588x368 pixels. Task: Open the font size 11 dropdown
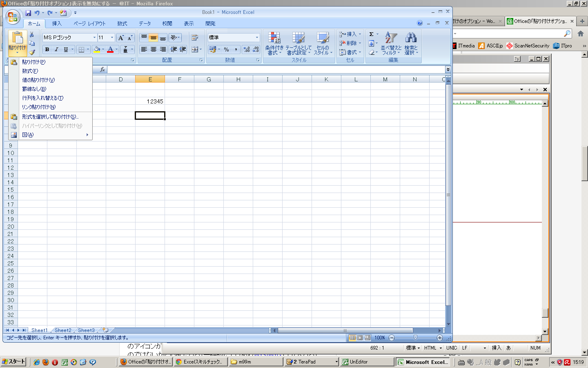point(112,38)
